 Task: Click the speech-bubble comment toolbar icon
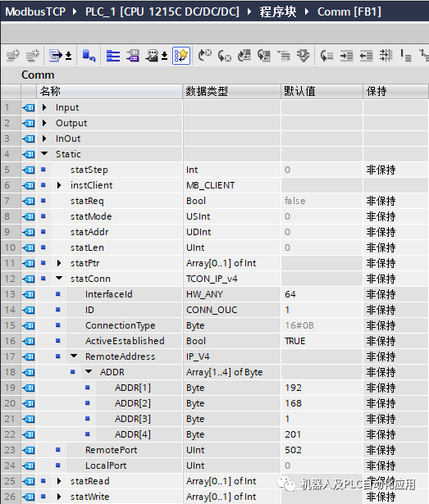(152, 56)
